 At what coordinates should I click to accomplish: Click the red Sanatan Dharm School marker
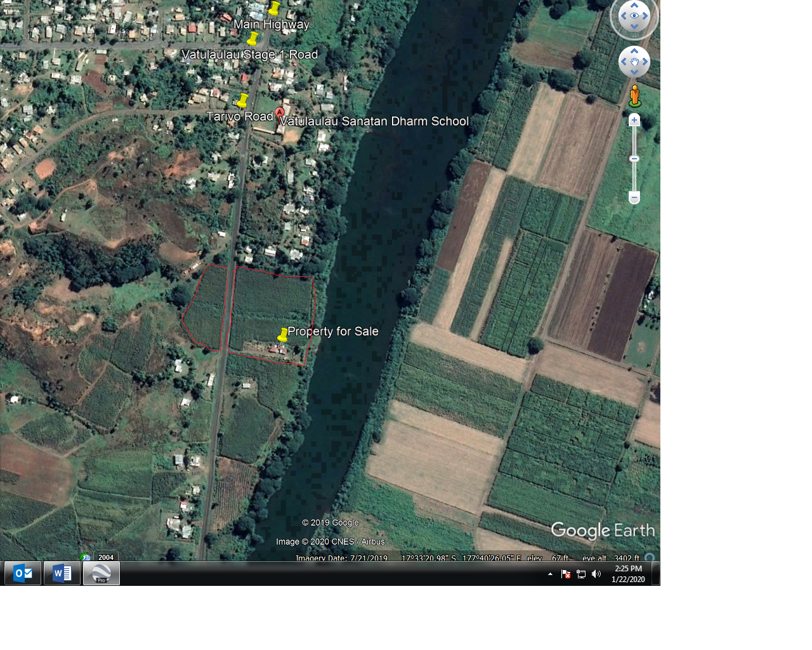click(x=280, y=112)
